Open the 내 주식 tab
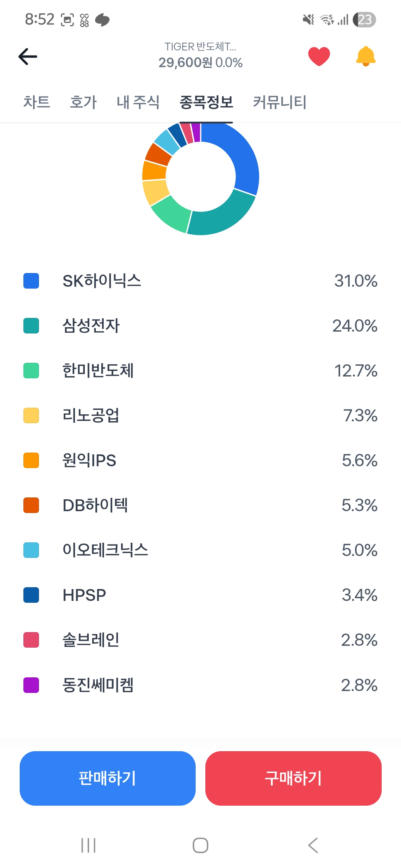 coord(138,102)
